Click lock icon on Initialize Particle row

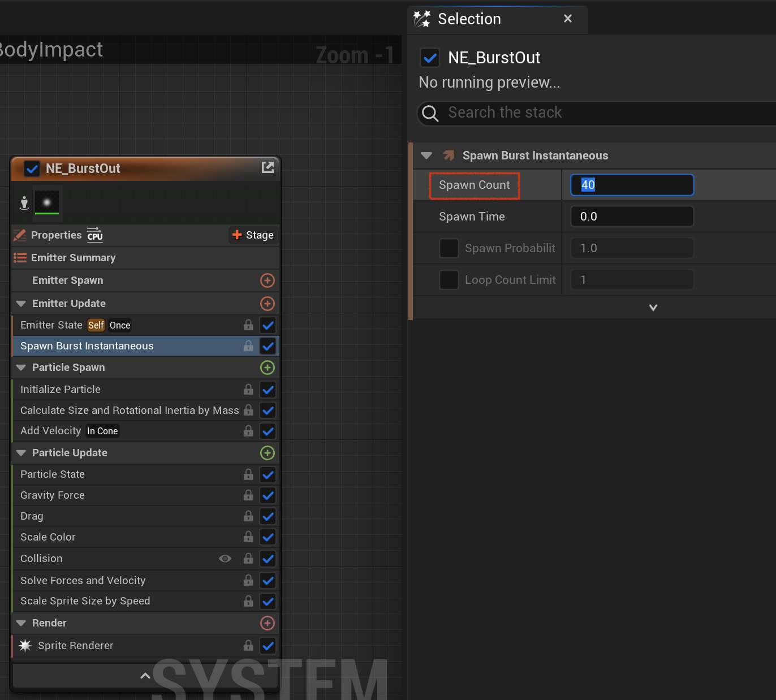point(248,389)
